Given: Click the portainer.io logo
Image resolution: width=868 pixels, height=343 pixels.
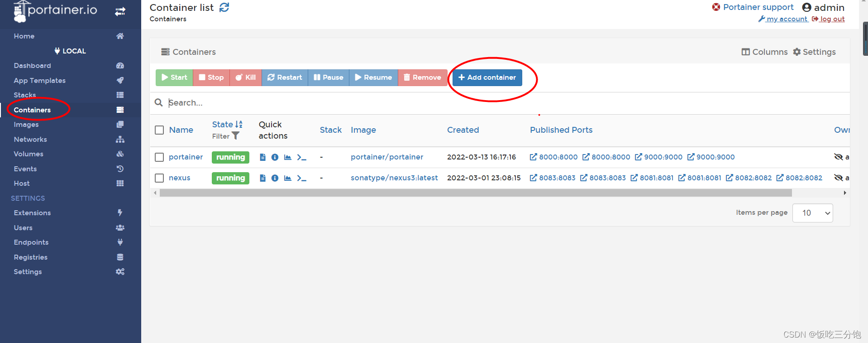Looking at the screenshot, I should point(55,11).
